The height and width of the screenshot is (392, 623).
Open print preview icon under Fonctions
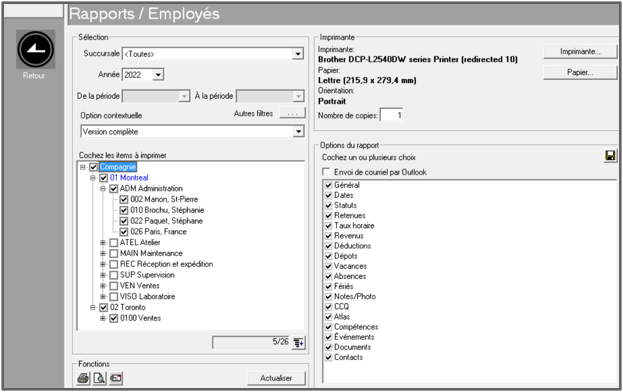point(99,378)
